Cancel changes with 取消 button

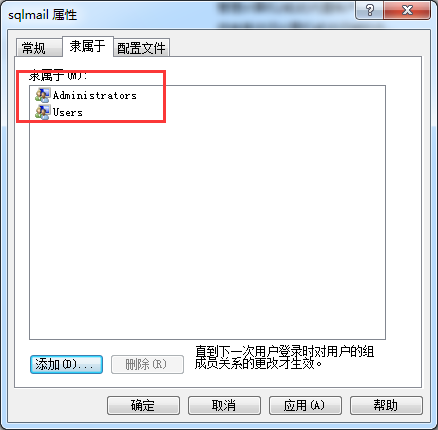click(x=224, y=405)
